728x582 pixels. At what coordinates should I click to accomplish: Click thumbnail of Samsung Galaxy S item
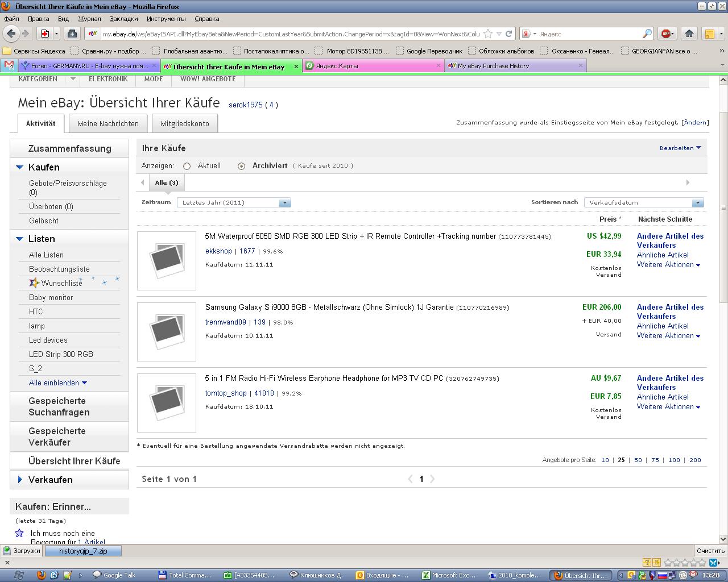pos(167,331)
